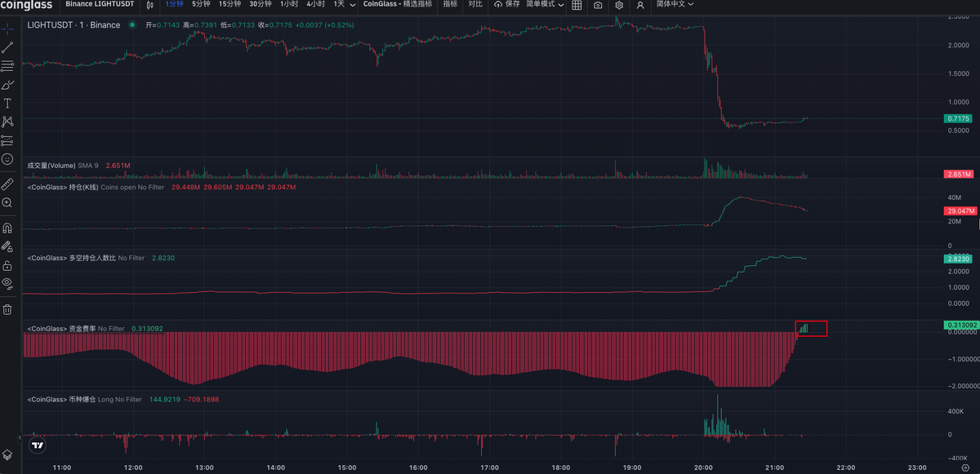
Task: Toggle the magnet snap mode
Action: pos(7,228)
